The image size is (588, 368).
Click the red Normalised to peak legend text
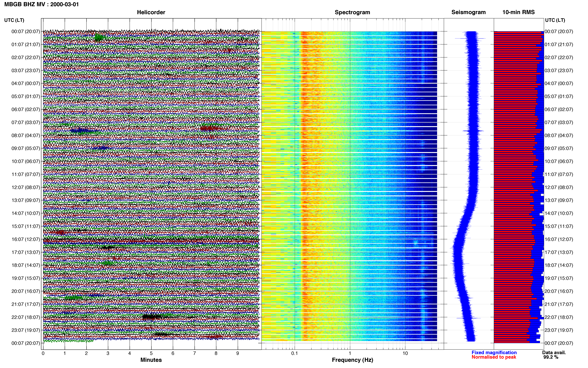click(494, 357)
